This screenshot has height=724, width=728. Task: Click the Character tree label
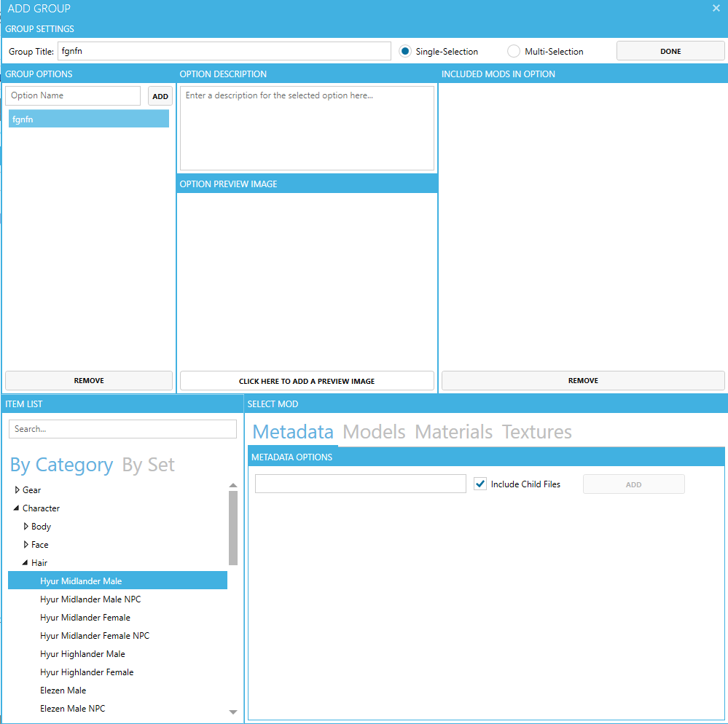tap(41, 508)
